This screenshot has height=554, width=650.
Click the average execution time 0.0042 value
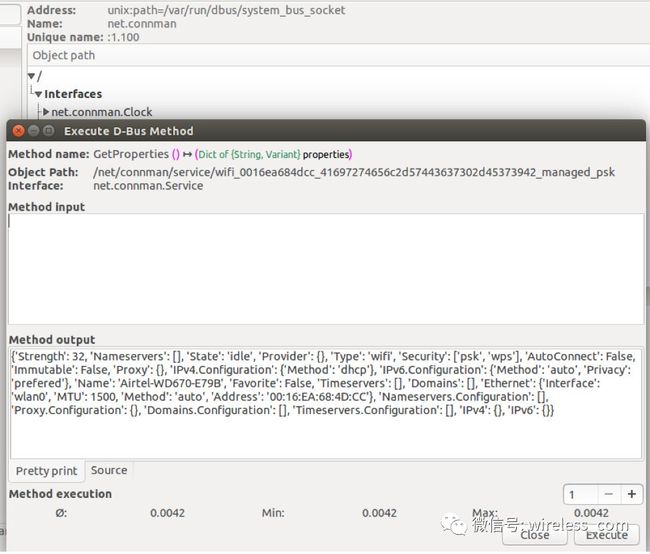167,513
